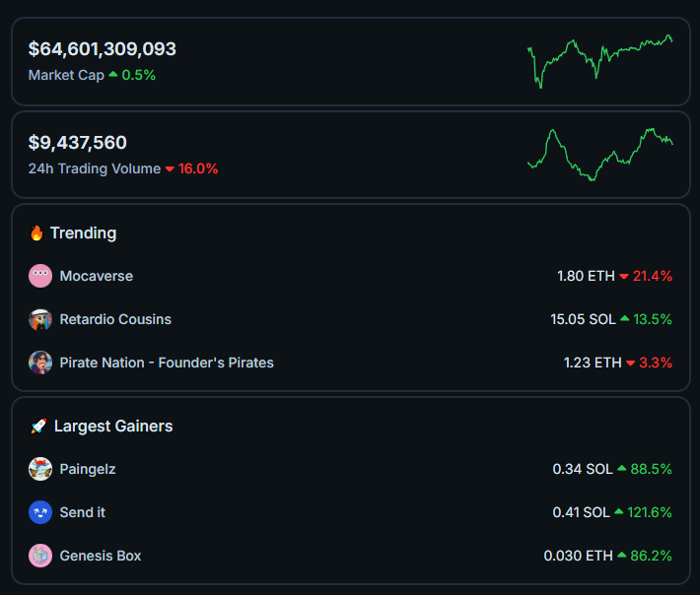Image resolution: width=700 pixels, height=595 pixels.
Task: Open the Paingelz collection name link
Action: click(88, 469)
